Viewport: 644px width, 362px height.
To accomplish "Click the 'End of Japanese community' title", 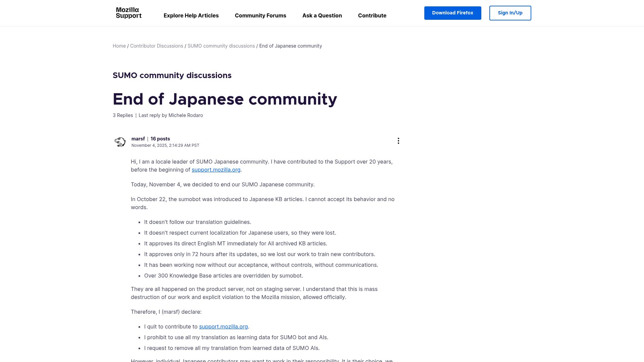I will tap(225, 99).
